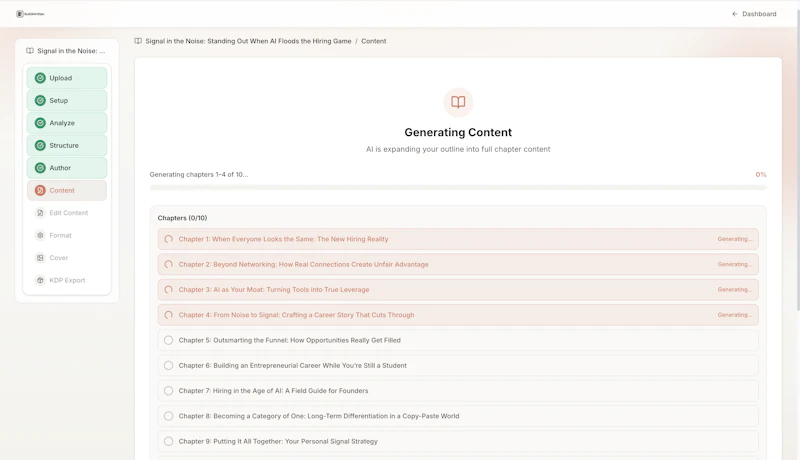Click the book icon in breadcrumb
Viewport: 800px width, 460px height.
pos(138,41)
